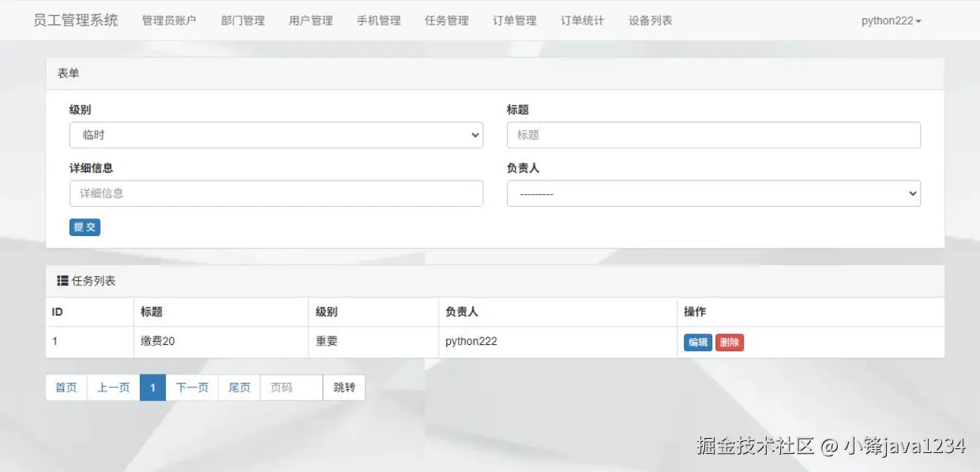
Task: Open 订单统计 in the navbar
Action: 583,21
